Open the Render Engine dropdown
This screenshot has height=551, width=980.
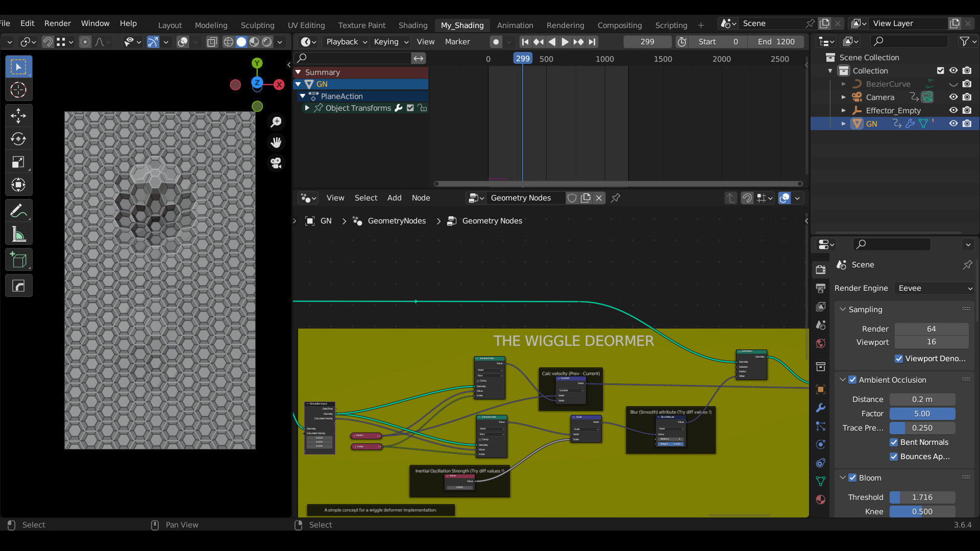935,288
